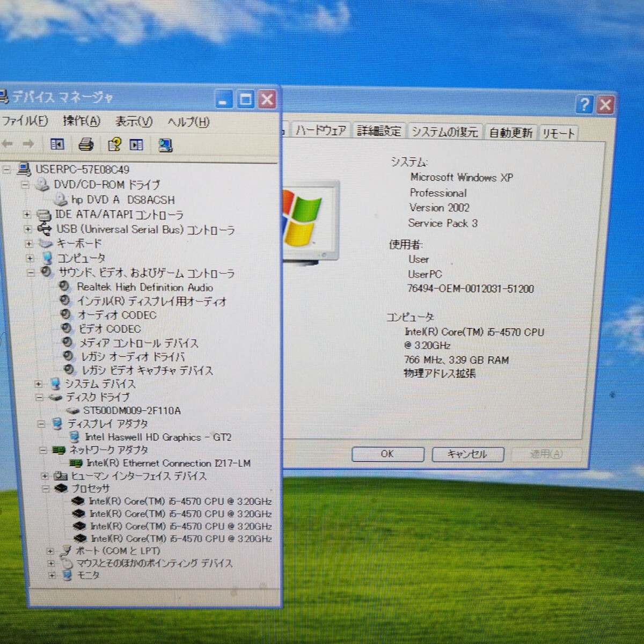644x644 pixels.
Task: Click the Forward arrow toolbar icon
Action: coord(28,144)
